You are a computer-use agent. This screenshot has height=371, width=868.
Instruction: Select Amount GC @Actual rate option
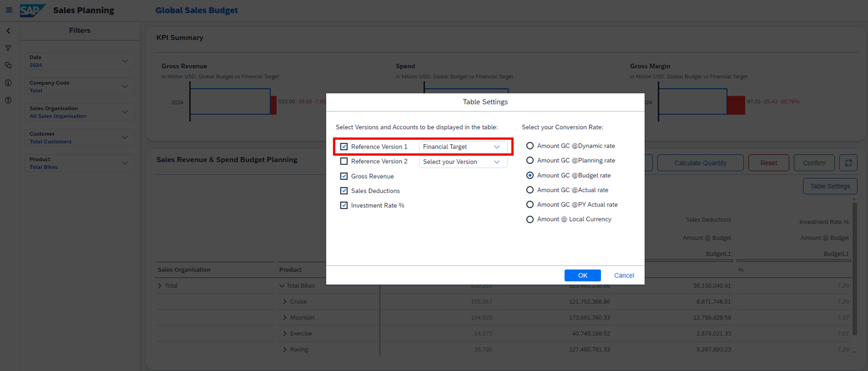(x=530, y=190)
